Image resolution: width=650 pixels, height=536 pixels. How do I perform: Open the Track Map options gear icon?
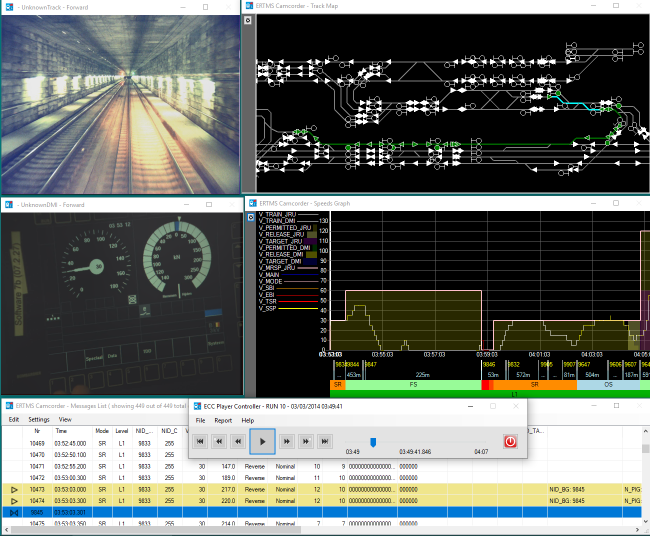248,20
